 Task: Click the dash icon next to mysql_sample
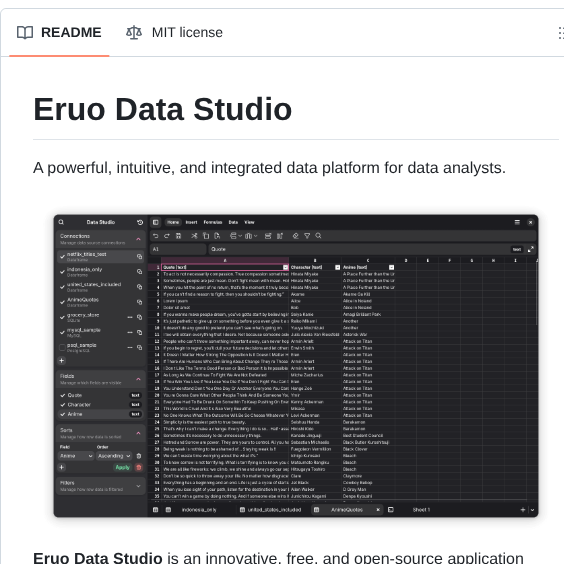coord(130,332)
